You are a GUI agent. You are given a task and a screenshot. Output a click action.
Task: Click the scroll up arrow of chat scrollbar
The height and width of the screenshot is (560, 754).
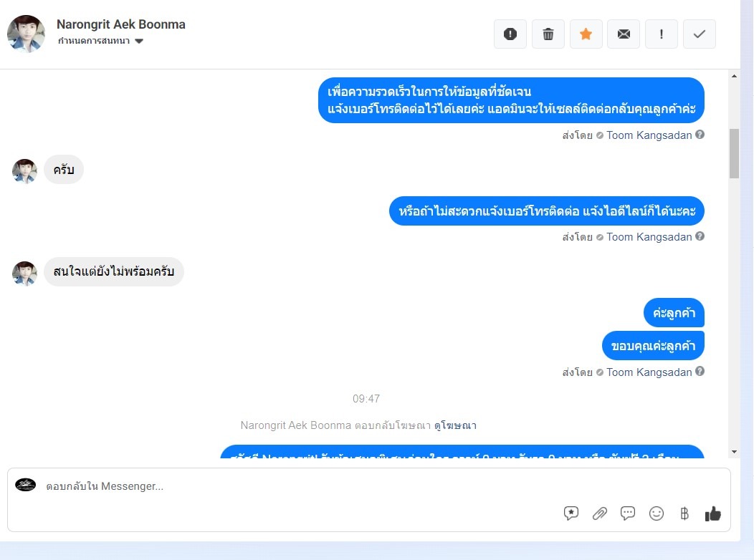734,76
